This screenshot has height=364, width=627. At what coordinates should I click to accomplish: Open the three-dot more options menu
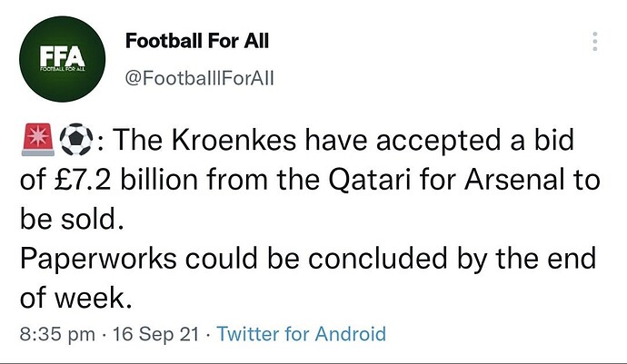595,41
